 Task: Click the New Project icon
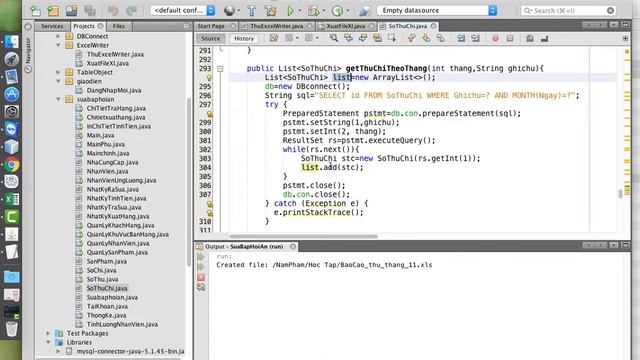pos(53,11)
